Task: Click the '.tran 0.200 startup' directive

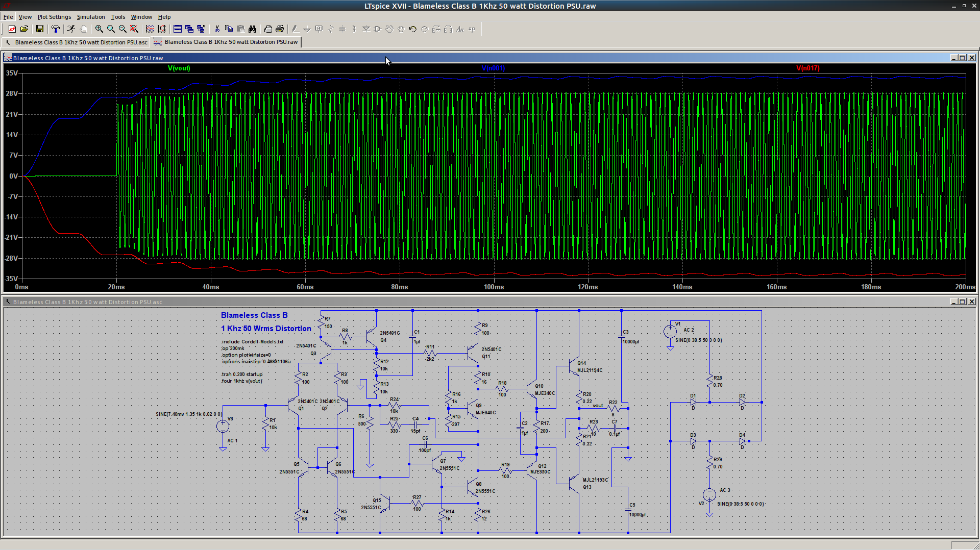Action: [x=242, y=374]
